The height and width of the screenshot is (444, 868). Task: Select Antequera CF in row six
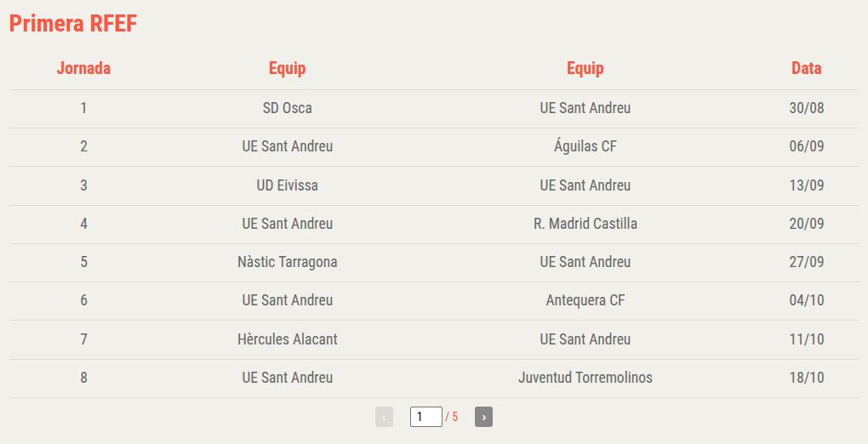pos(585,300)
